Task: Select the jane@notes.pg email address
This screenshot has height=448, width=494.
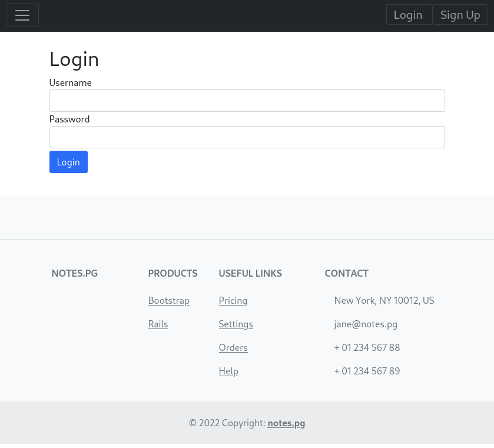Action: point(366,324)
